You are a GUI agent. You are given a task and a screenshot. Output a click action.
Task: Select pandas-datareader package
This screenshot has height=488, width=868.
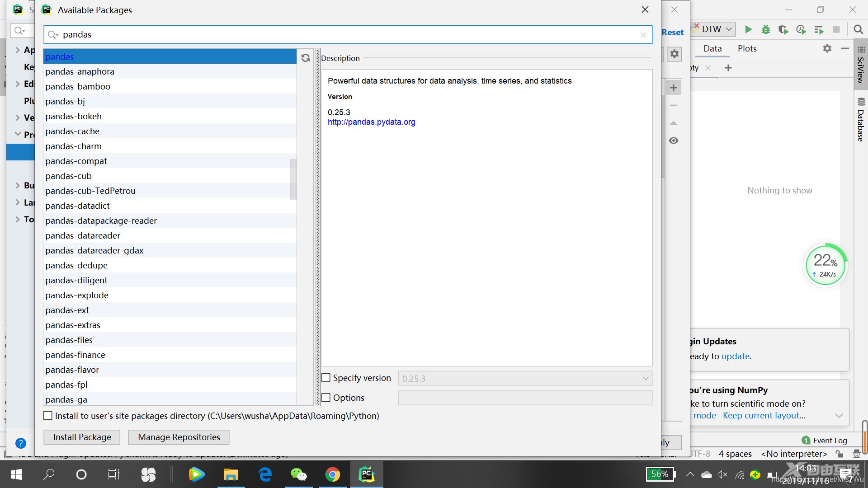click(x=170, y=235)
